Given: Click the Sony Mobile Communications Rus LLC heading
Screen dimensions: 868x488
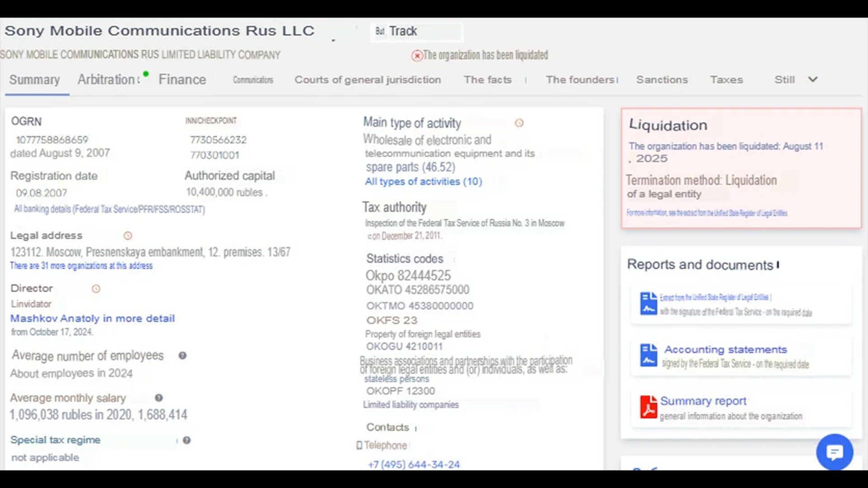Looking at the screenshot, I should tap(159, 31).
